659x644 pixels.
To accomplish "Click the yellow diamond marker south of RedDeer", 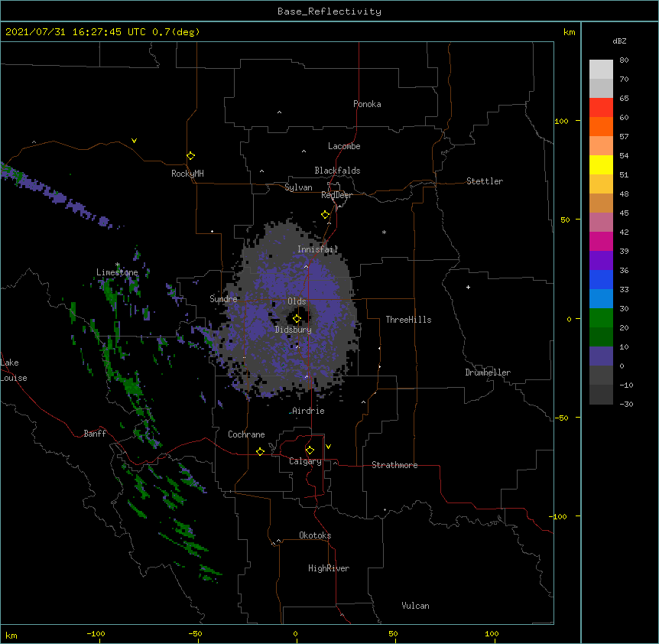I will pos(326,215).
